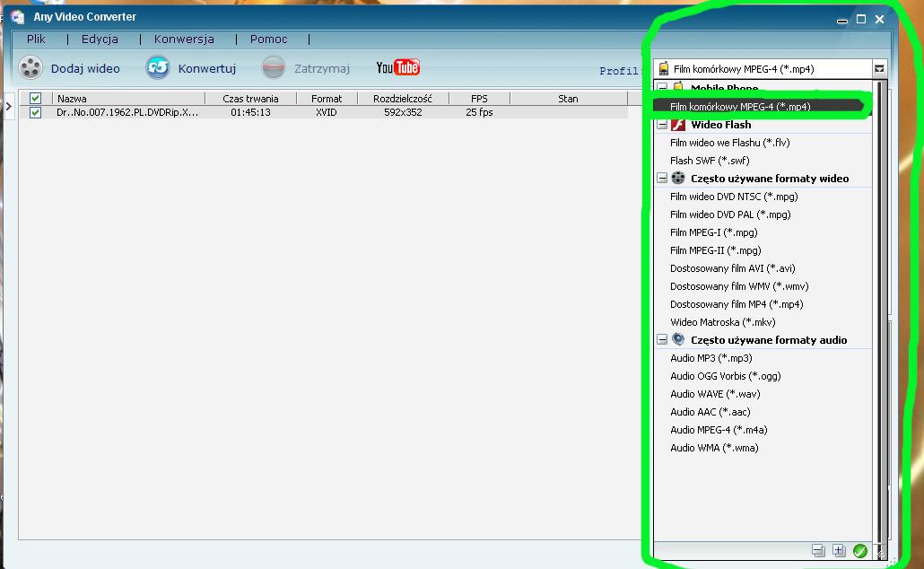
Task: Click the Wideo Flash red Flash icon
Action: 678,125
